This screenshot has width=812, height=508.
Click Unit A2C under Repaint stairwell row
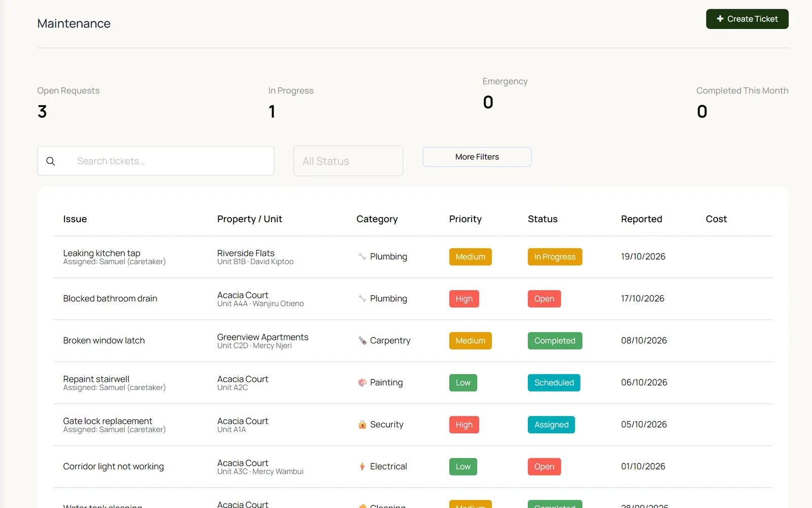232,388
